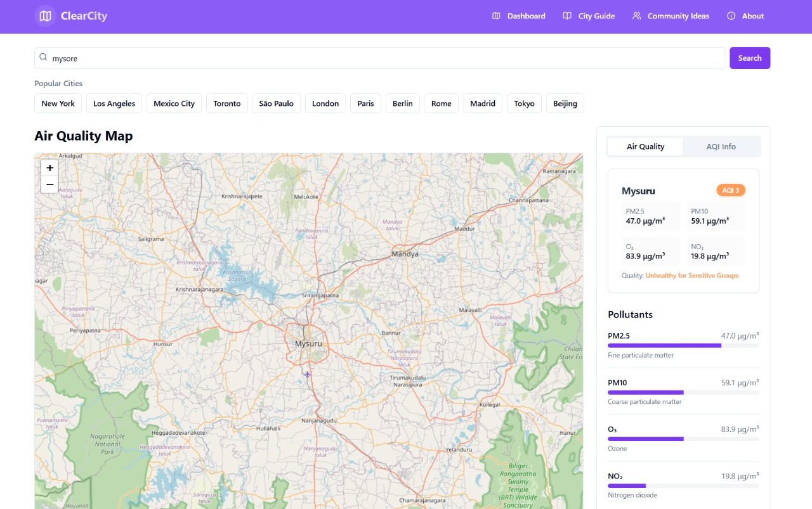
Task: Click the Community Ideas people icon
Action: (x=636, y=16)
